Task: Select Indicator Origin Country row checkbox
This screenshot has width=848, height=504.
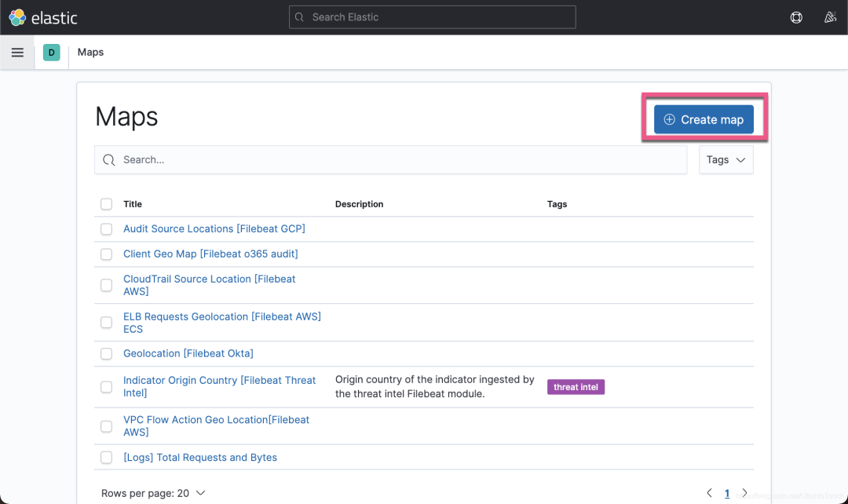Action: pyautogui.click(x=107, y=387)
